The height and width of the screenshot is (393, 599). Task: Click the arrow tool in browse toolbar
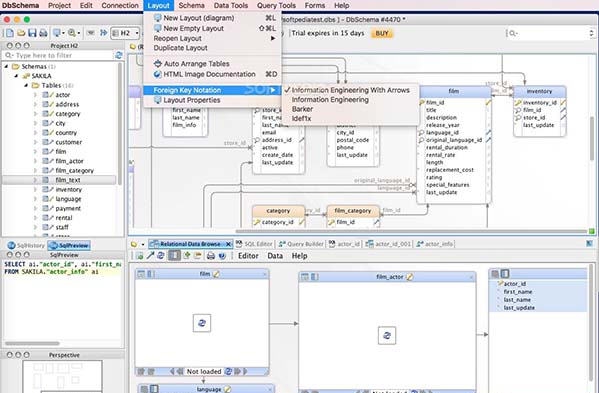pos(150,256)
